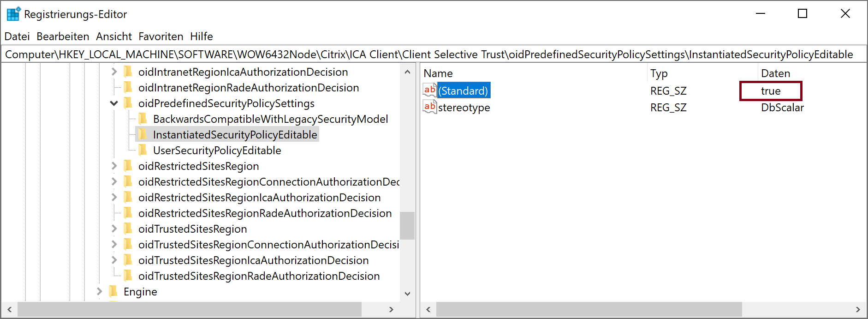Click the folder icon of UserSecurityPolicyEditable
This screenshot has width=868, height=319.
click(143, 150)
